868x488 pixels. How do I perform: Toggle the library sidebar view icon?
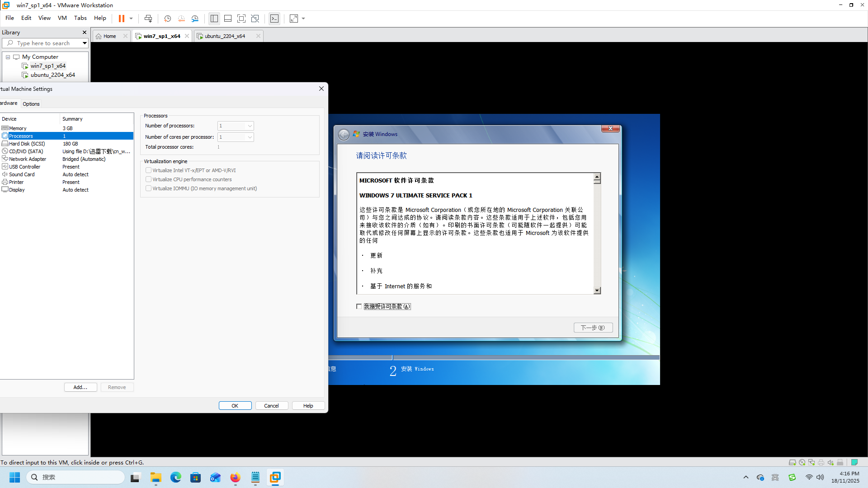214,19
